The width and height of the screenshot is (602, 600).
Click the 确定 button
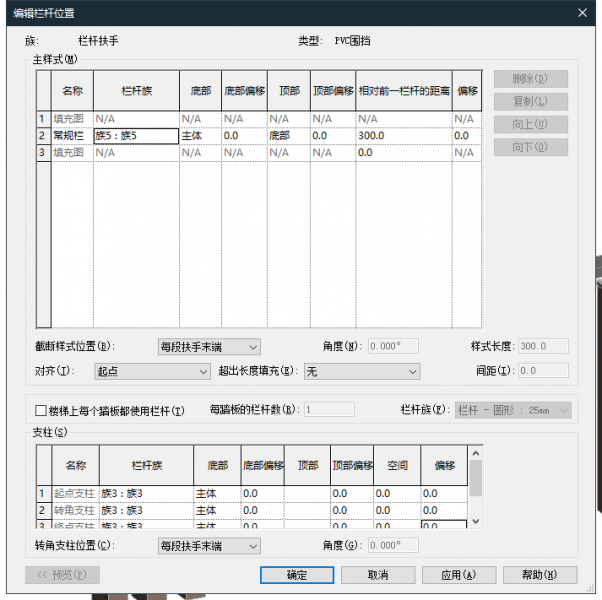pyautogui.click(x=297, y=575)
